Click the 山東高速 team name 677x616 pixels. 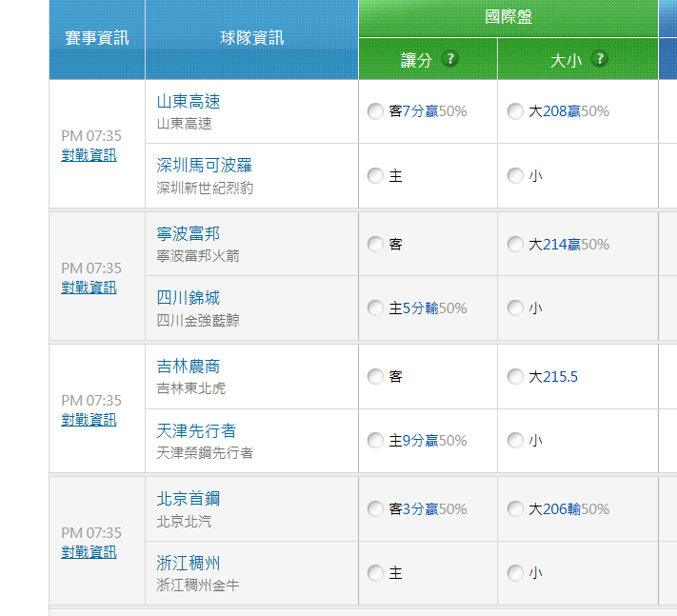pyautogui.click(x=189, y=102)
